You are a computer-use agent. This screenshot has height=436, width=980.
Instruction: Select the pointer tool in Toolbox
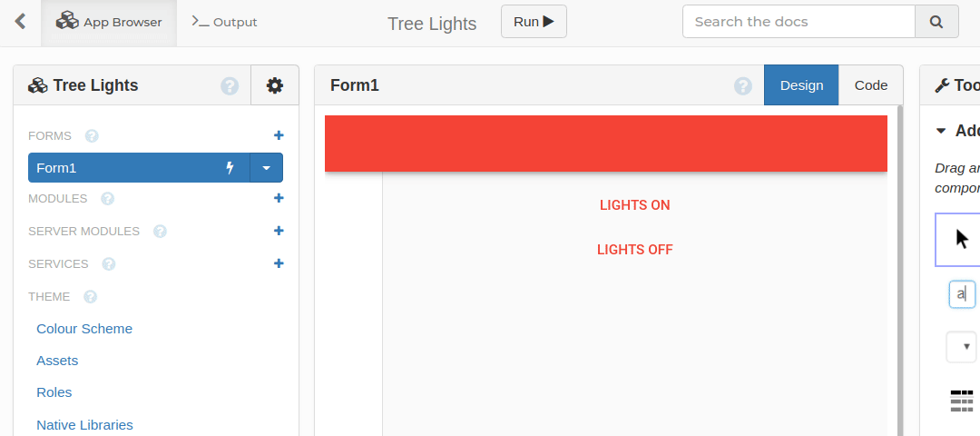962,239
